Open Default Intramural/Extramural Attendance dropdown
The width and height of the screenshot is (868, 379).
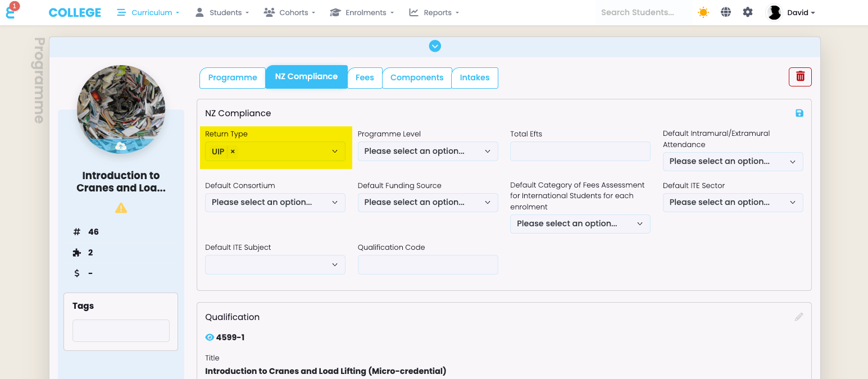(733, 162)
